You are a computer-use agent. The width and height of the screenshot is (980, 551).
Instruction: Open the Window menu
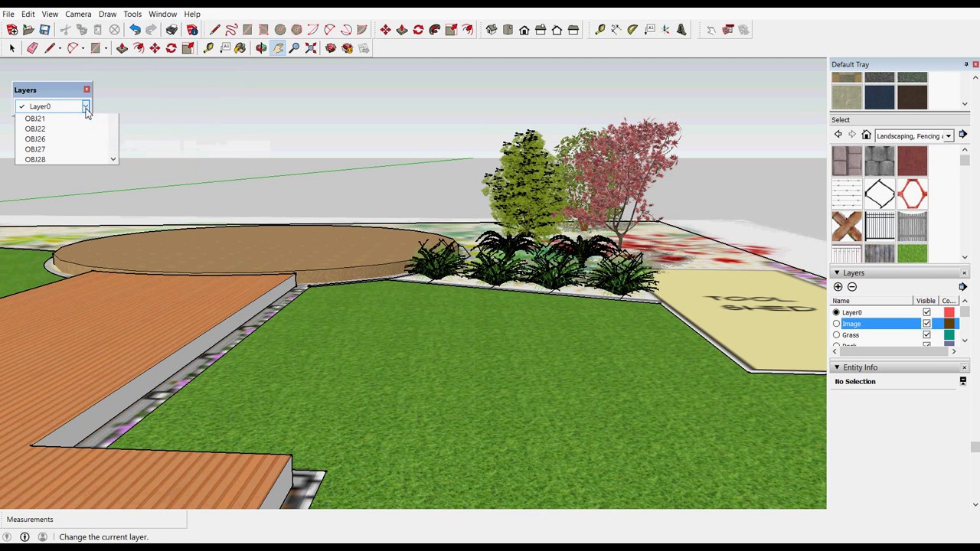[162, 14]
